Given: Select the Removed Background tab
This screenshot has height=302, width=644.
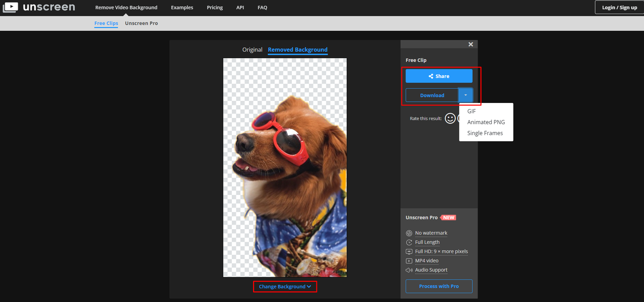Looking at the screenshot, I should coord(297,50).
